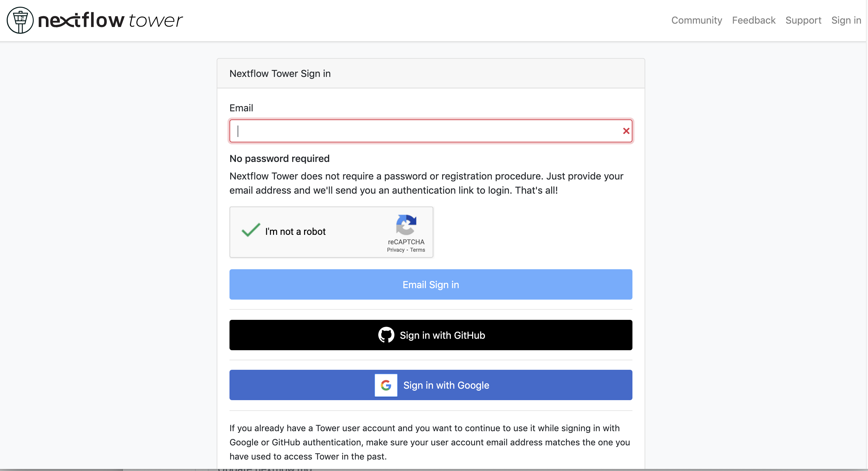Open the Community menu item
Screen dimensions: 868x471
tap(697, 20)
